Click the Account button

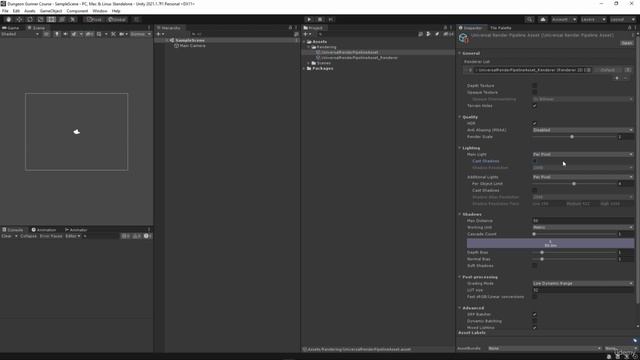coord(564,20)
